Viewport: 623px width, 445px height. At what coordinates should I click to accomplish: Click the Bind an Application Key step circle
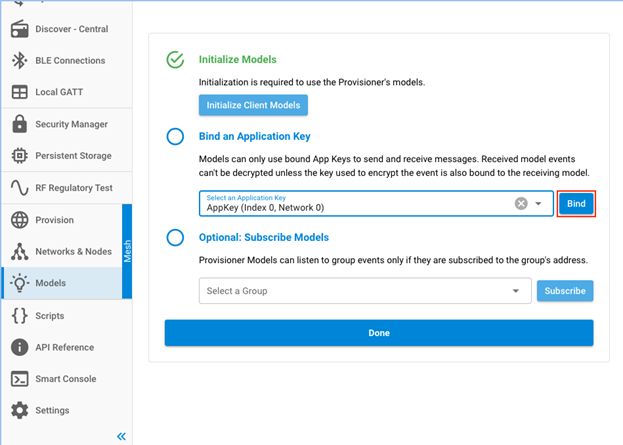coord(175,137)
